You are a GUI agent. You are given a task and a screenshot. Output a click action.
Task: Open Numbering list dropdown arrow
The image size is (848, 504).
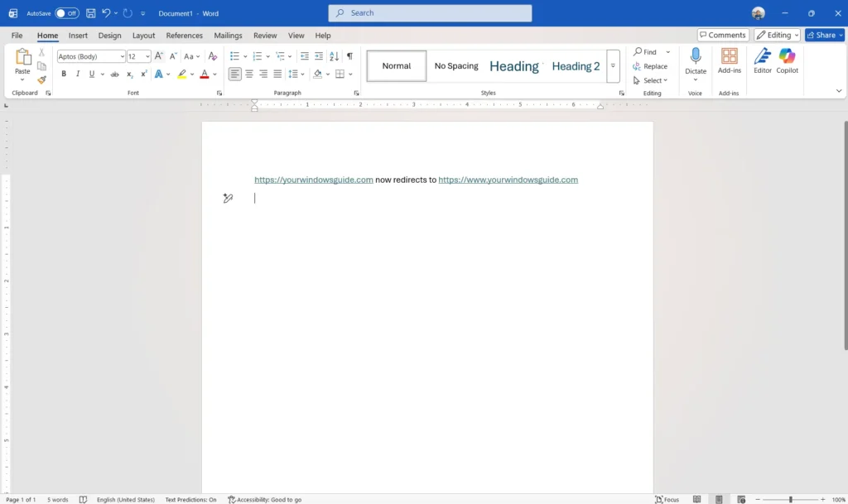267,56
